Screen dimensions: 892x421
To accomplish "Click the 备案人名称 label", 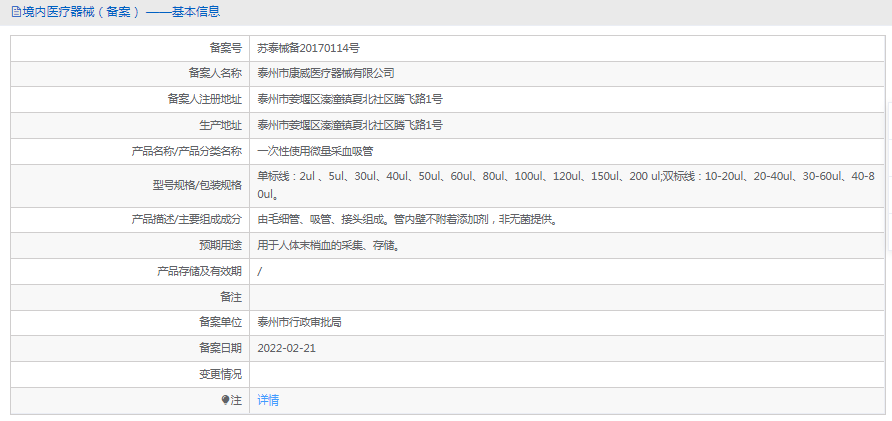I will (215, 73).
